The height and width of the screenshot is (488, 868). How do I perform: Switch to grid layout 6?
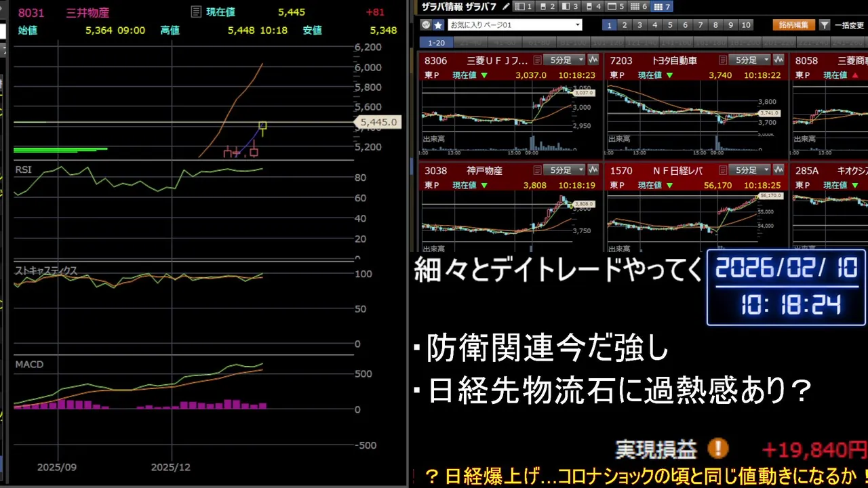coord(639,7)
